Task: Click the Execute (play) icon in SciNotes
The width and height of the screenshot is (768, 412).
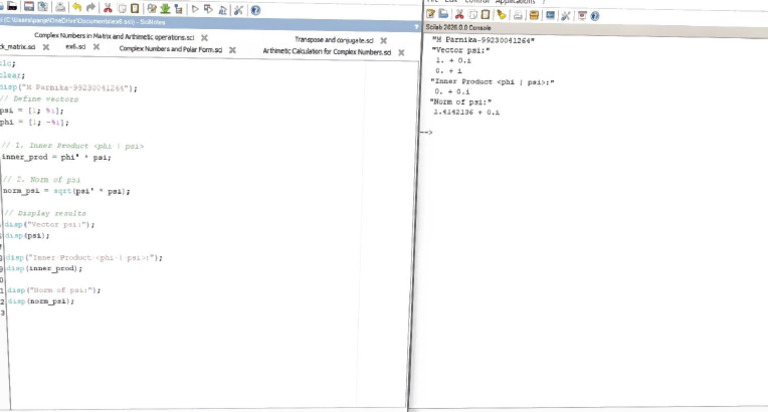Action: coord(195,9)
